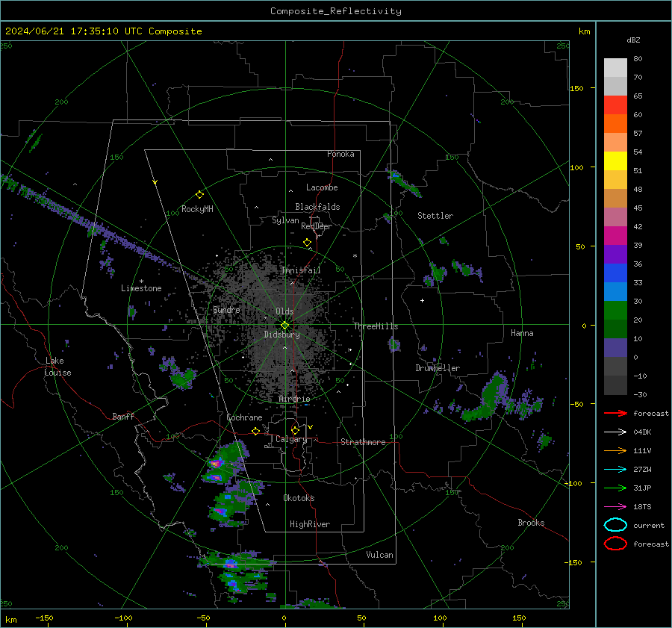
Task: Click the HighRiver label
Action: click(x=310, y=524)
